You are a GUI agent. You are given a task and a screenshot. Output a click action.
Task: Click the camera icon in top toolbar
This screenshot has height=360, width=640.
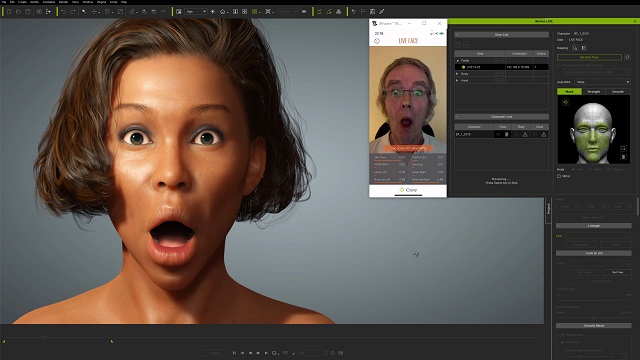[x=304, y=11]
